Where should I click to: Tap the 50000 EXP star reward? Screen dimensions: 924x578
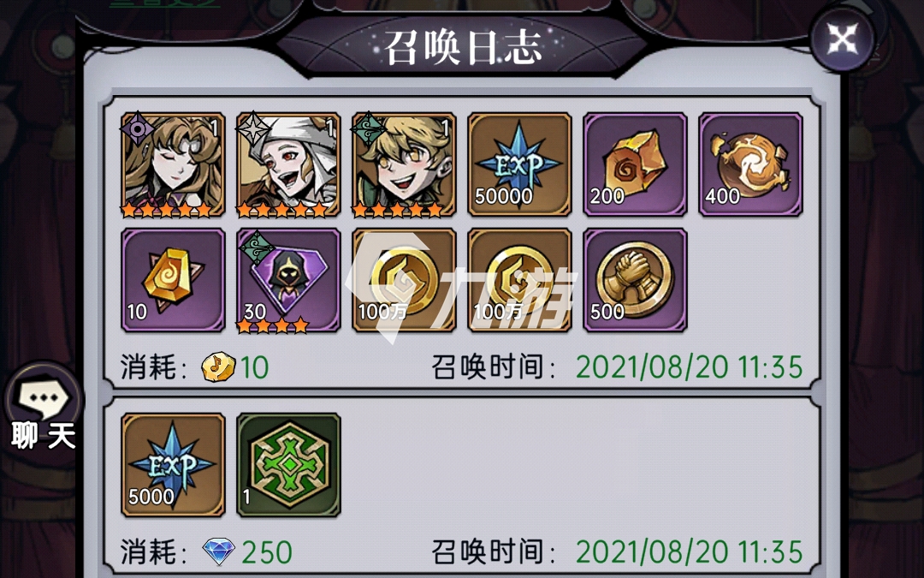point(519,164)
